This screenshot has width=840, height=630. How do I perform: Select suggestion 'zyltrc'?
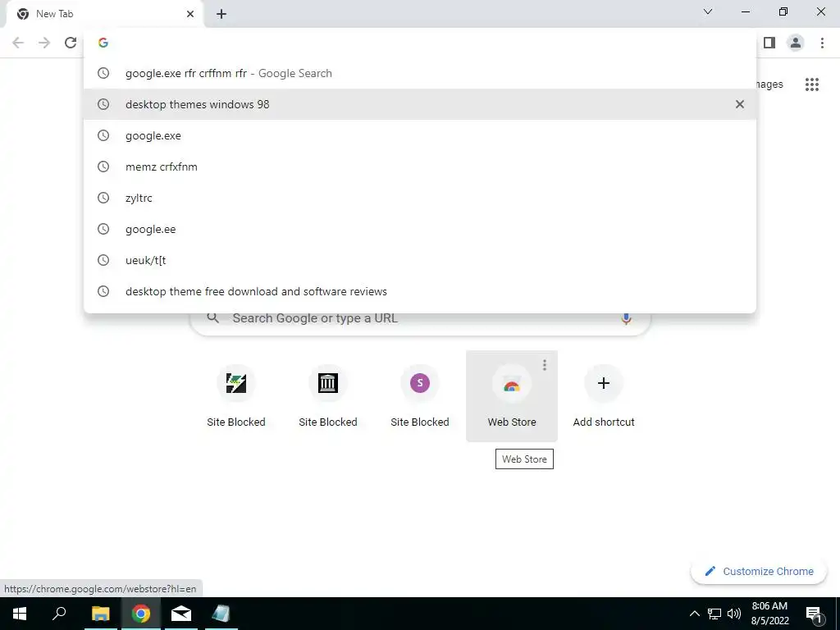420,198
